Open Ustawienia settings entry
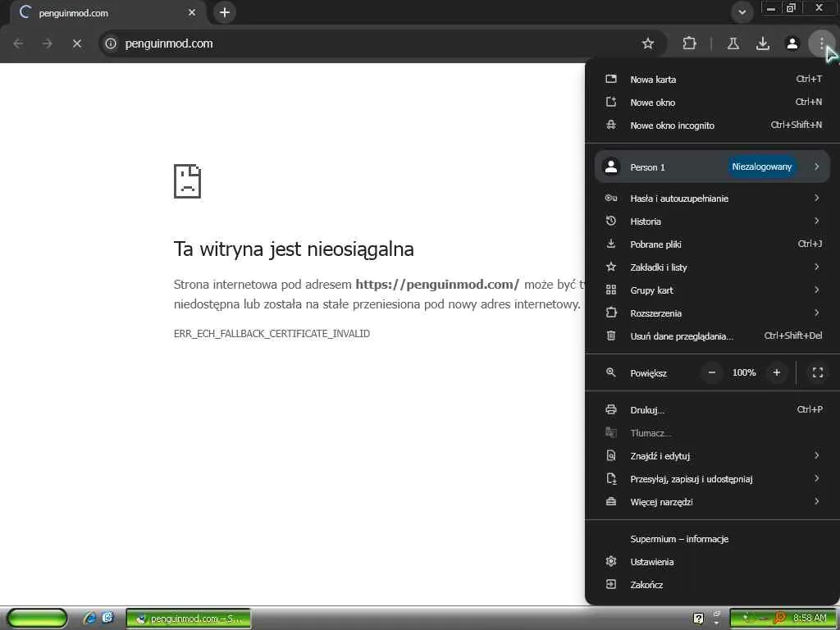The image size is (840, 630). pyautogui.click(x=712, y=562)
